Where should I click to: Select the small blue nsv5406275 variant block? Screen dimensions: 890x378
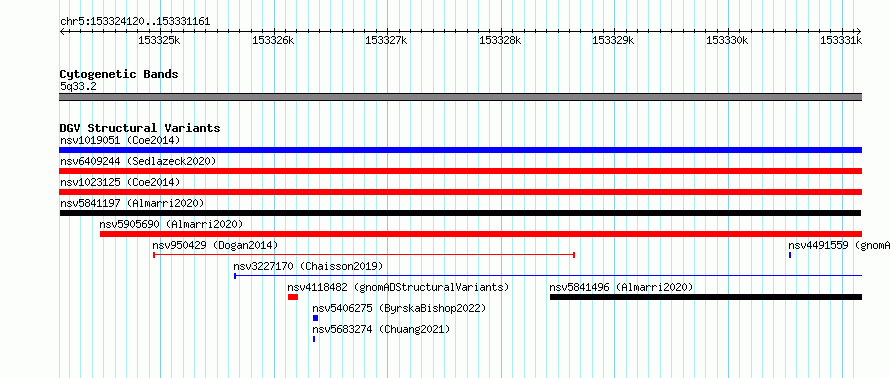[316, 318]
